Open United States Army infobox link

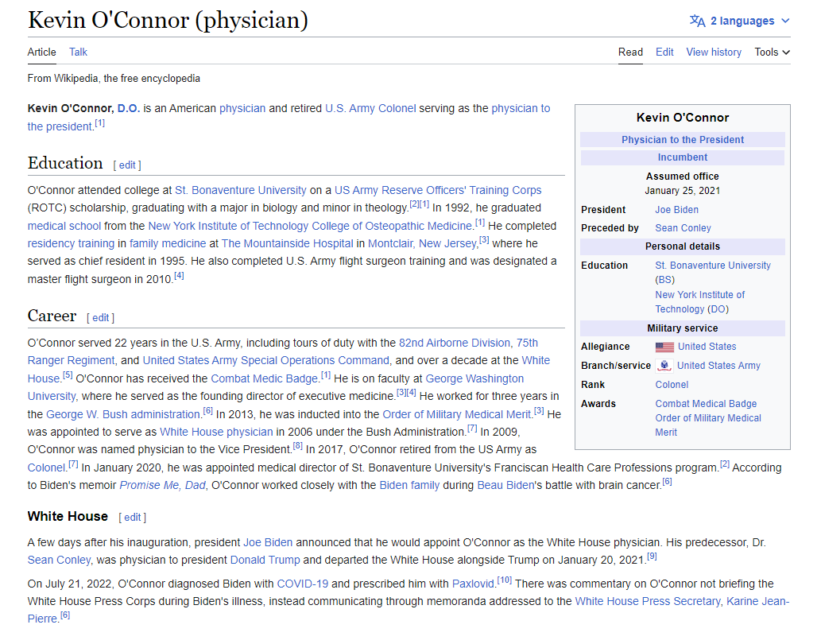(718, 366)
